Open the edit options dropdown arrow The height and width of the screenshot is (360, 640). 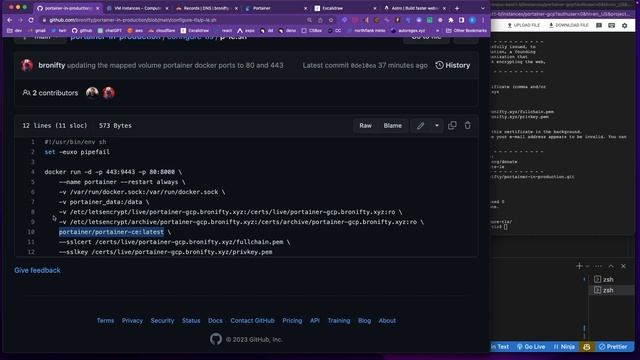click(437, 126)
